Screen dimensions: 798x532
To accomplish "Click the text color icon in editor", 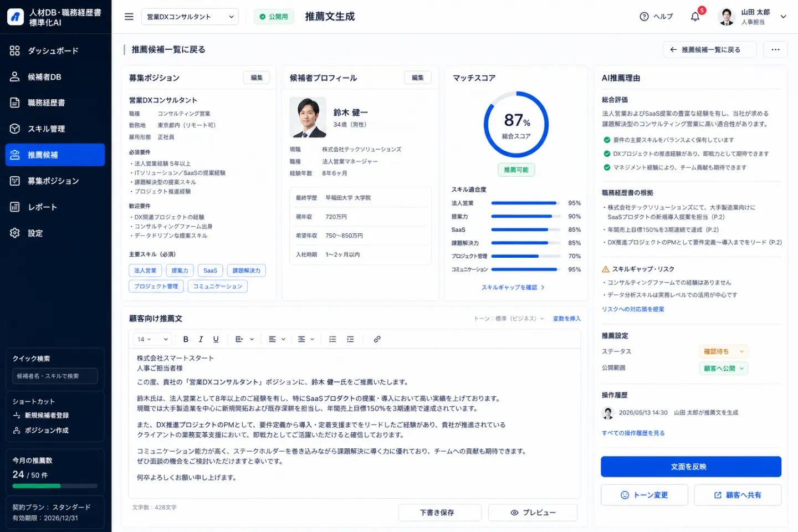I will click(239, 339).
